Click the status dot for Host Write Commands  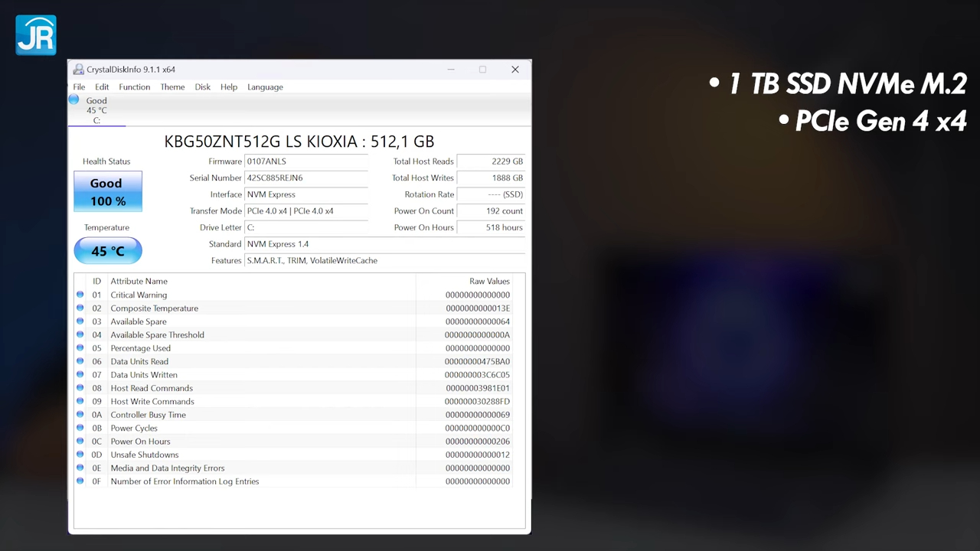[80, 401]
